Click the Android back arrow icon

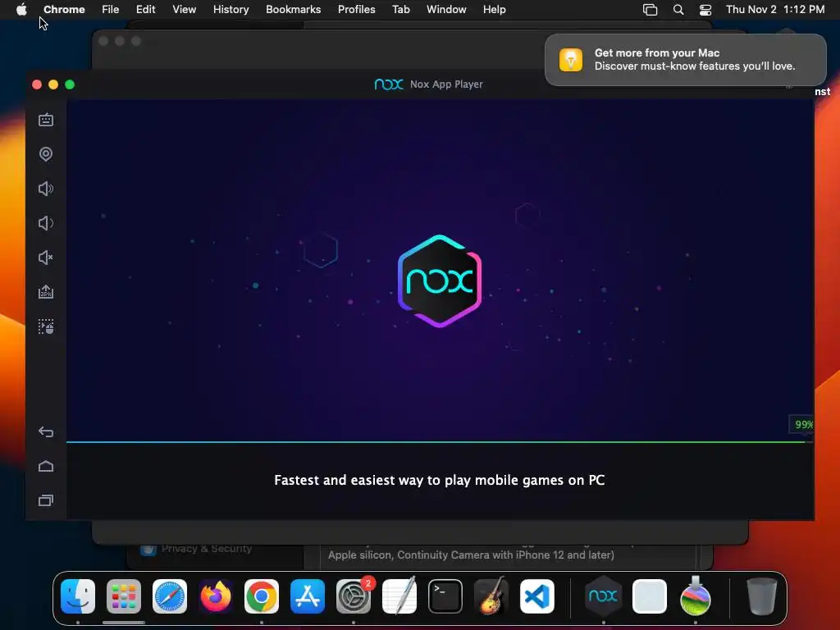[46, 431]
